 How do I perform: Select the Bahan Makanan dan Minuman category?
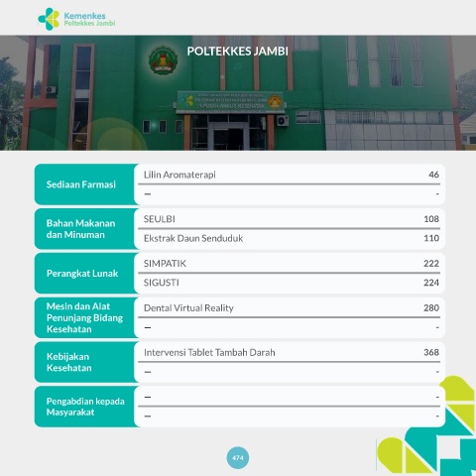(x=86, y=229)
